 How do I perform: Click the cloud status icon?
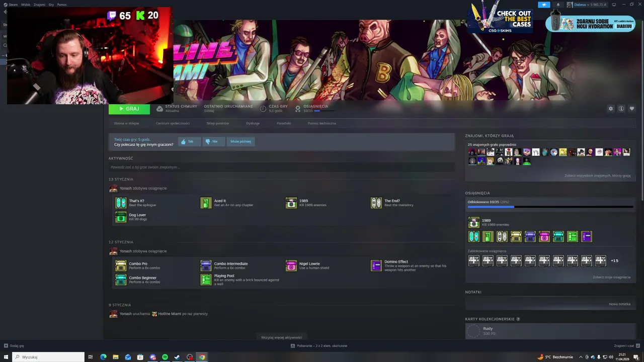pyautogui.click(x=159, y=109)
